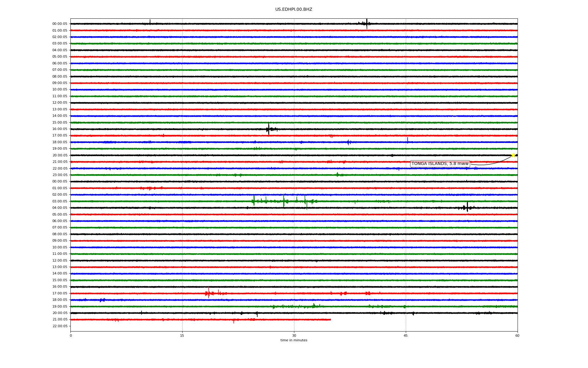This screenshot has width=588, height=368.
Task: Click the 30 tick on x-axis
Action: [294, 335]
